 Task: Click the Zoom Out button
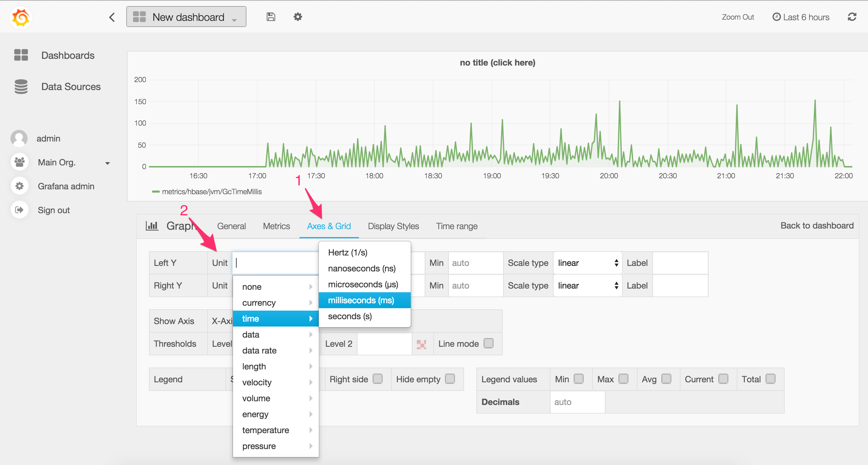click(x=738, y=17)
